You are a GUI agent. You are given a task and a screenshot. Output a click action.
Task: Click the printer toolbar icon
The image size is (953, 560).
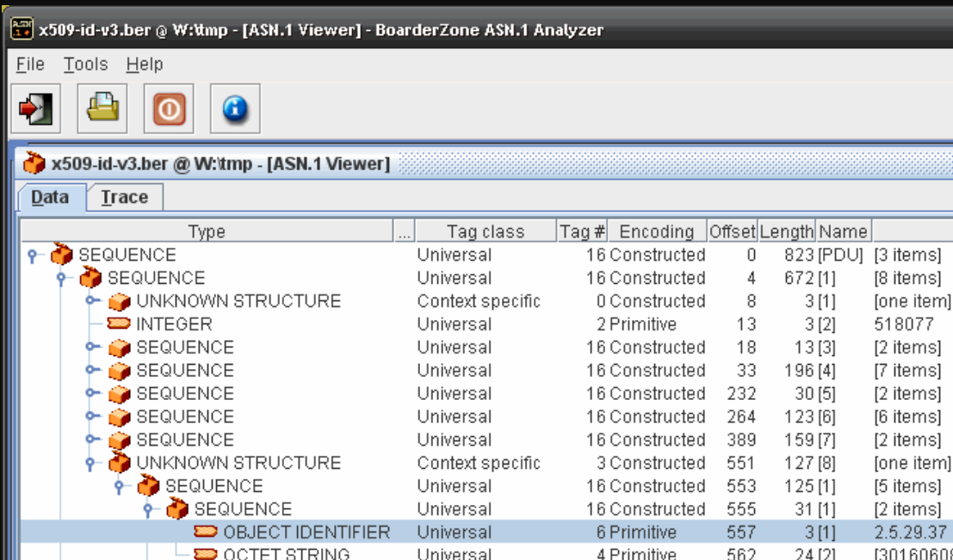[102, 108]
